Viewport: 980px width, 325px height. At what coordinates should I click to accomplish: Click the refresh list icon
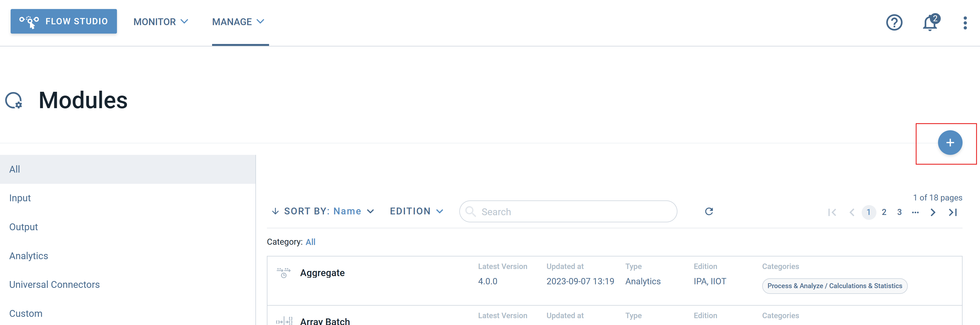coord(708,211)
